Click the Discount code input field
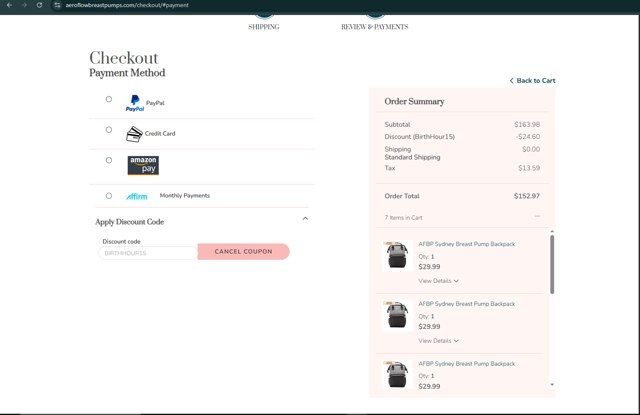This screenshot has height=415, width=640. point(148,253)
